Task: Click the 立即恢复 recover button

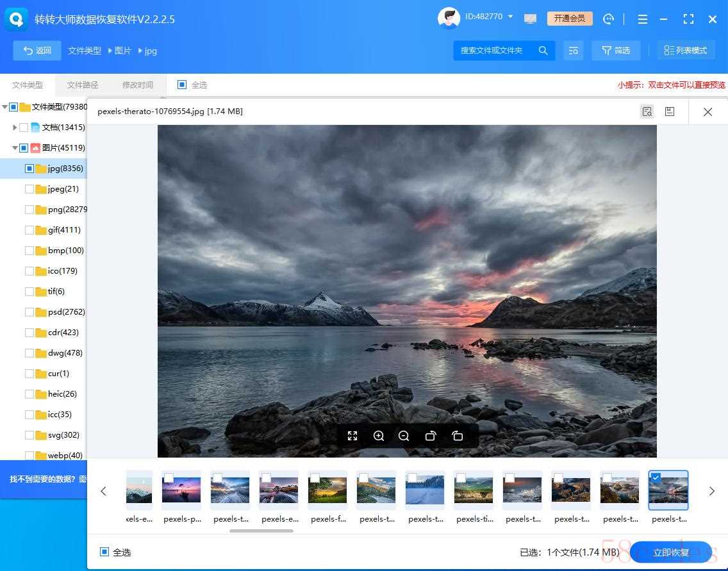Action: coord(671,552)
